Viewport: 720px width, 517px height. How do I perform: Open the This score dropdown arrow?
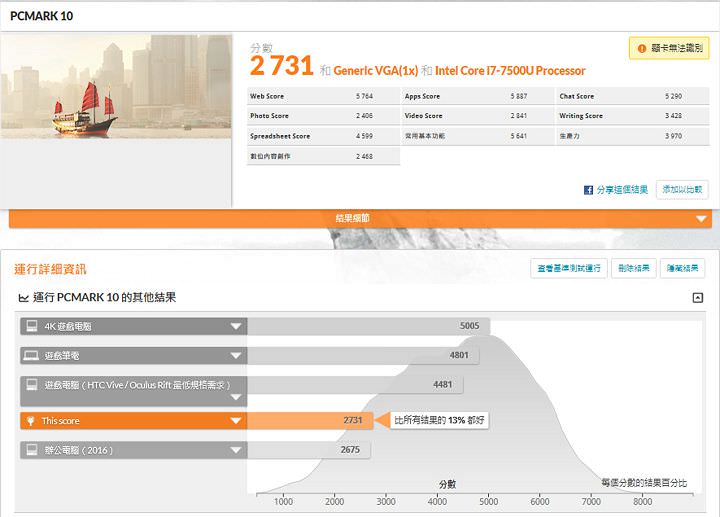coord(236,421)
